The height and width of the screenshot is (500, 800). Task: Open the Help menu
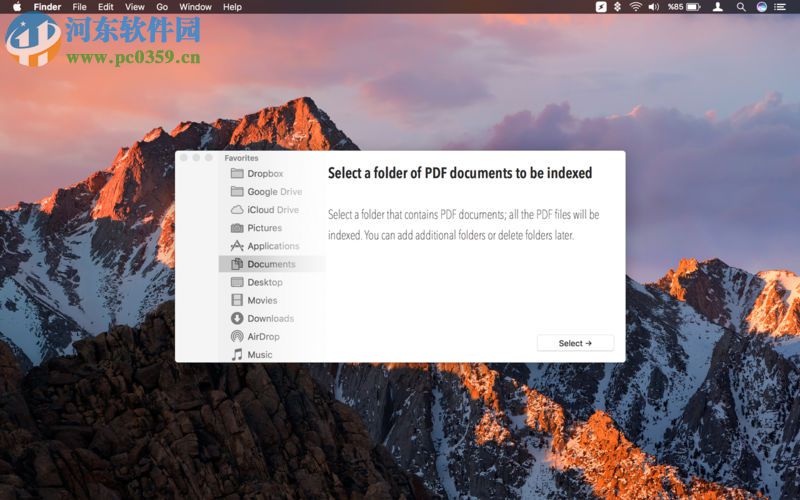click(232, 7)
